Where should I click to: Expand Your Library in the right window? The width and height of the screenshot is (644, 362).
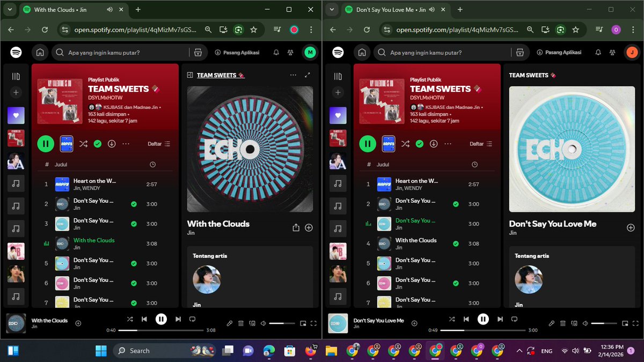[x=338, y=77]
